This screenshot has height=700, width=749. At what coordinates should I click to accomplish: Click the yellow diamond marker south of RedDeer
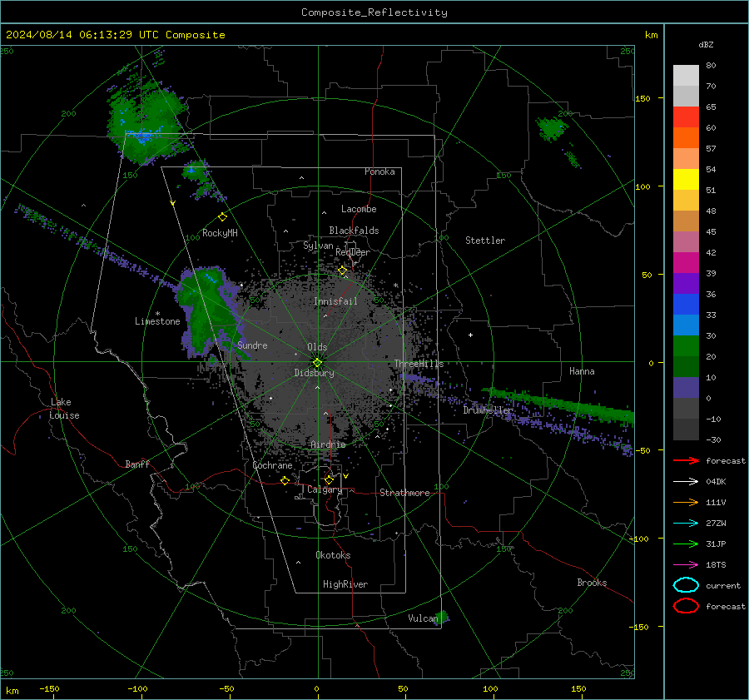343,271
